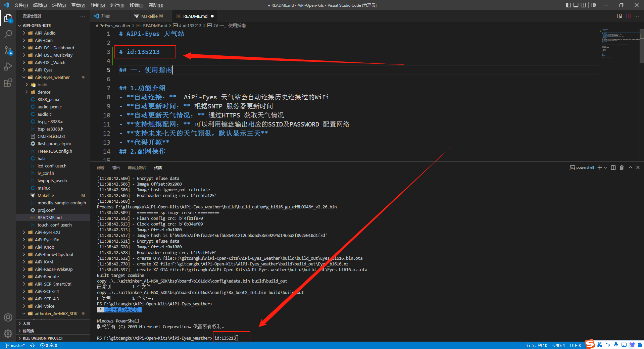Open editor more actions ellipsis

(x=637, y=16)
